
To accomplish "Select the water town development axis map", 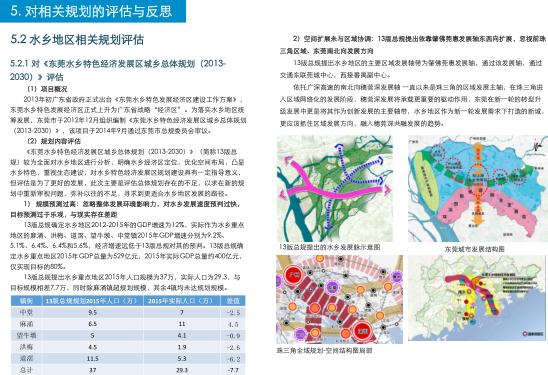I will pos(335,188).
